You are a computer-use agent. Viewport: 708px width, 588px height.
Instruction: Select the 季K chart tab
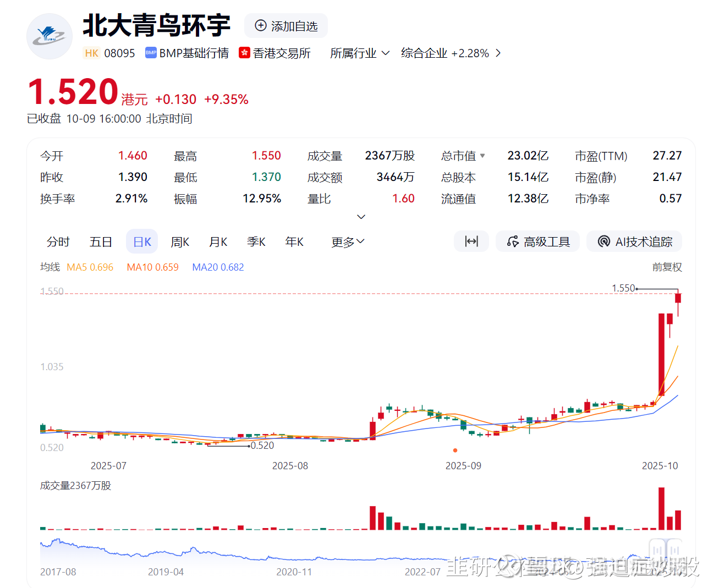click(256, 241)
